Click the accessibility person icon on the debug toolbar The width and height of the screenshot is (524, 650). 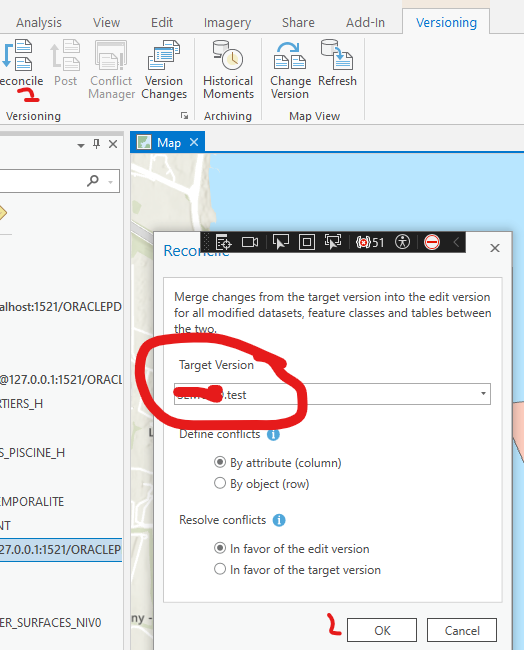pos(402,242)
